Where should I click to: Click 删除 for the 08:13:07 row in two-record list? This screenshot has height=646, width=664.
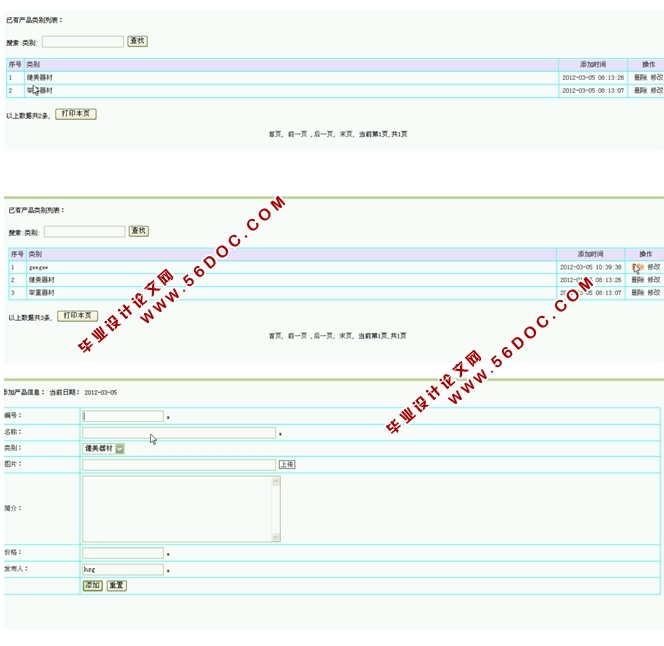click(640, 90)
